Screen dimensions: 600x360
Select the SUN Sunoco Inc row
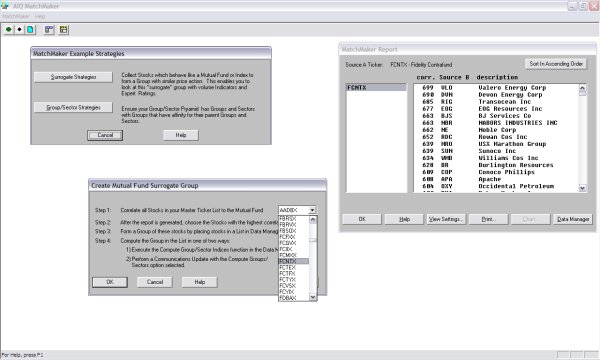[x=496, y=151]
